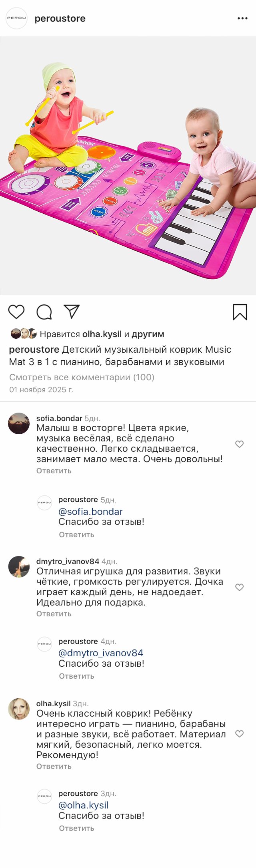This screenshot has width=256, height=868.
Task: Open peroustore username in header
Action: (x=60, y=18)
